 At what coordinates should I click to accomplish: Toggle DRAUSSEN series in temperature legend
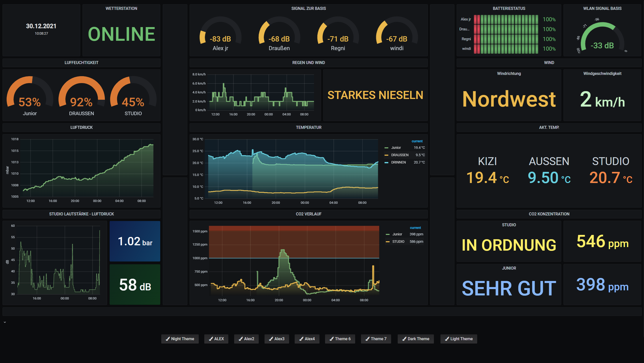pos(399,155)
